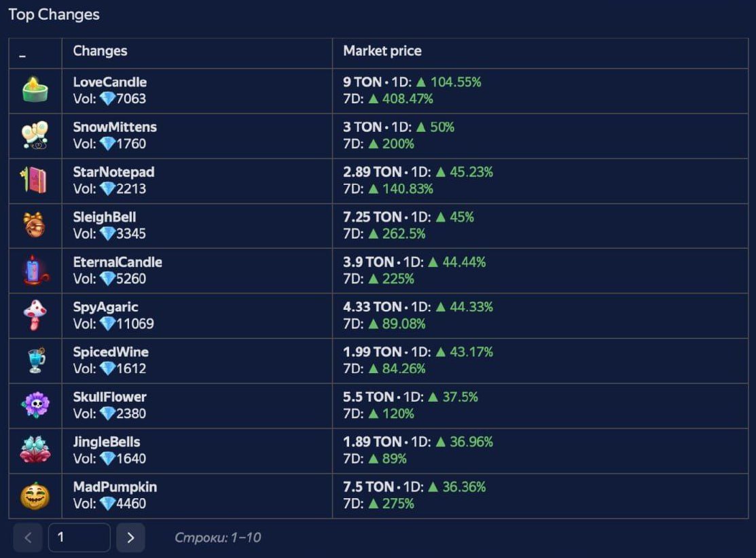Select the SpyAgaric 4.33 TON price cell
This screenshot has height=558, width=756.
540,315
